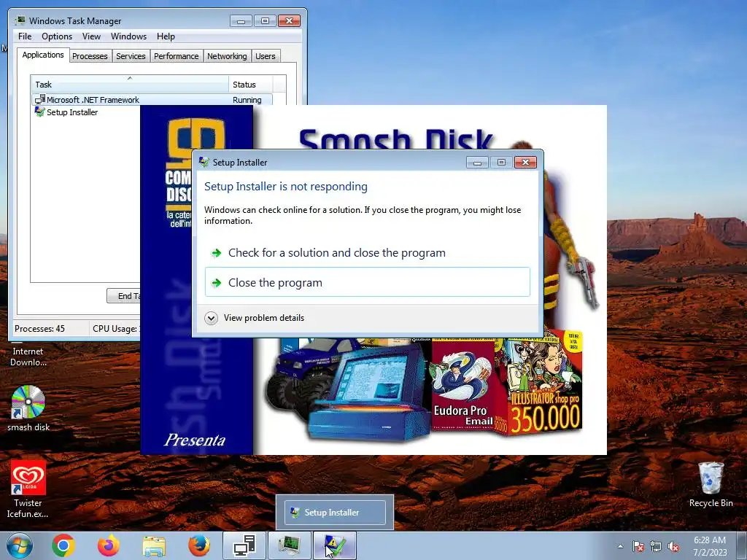Click the second Firefox taskbar icon beside Explorer
Image resolution: width=747 pixels, height=560 pixels.
coord(199,545)
